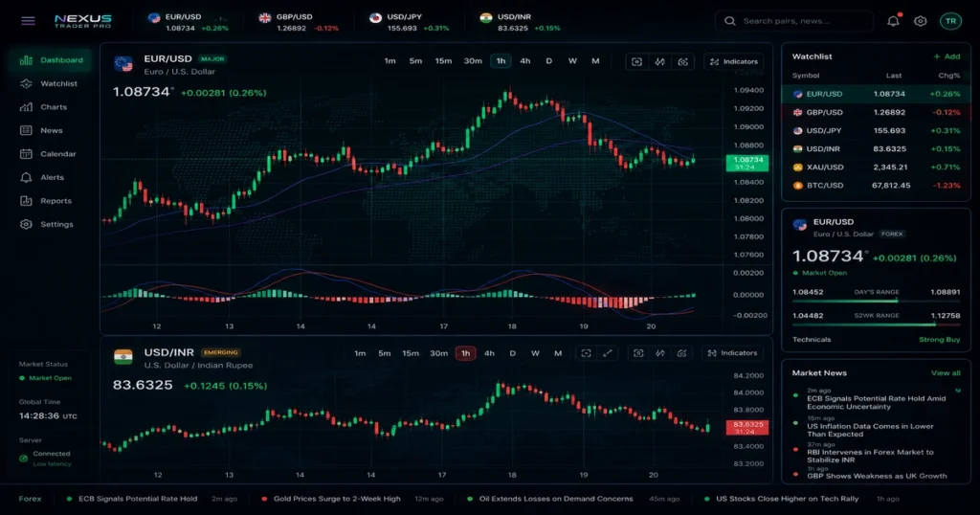The width and height of the screenshot is (980, 515).
Task: Set EUR/USD chart to 30m timeframe
Action: tap(473, 61)
